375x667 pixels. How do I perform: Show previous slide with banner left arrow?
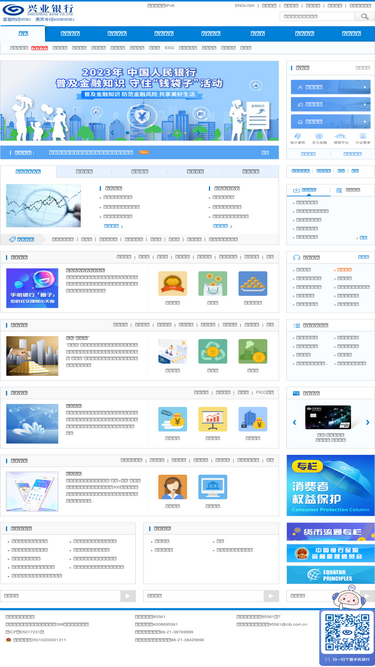(x=113, y=133)
